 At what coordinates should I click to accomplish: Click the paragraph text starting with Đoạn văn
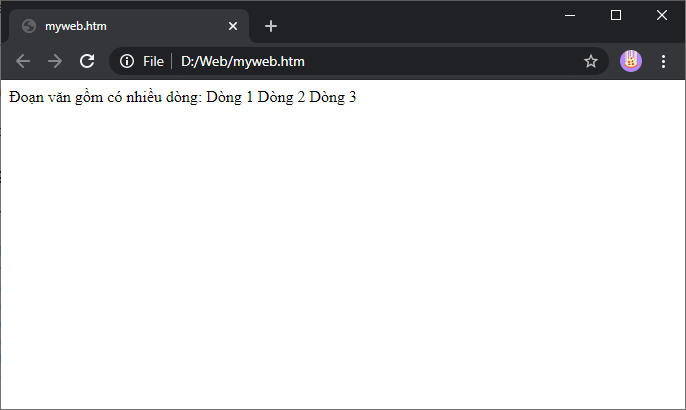(x=183, y=97)
